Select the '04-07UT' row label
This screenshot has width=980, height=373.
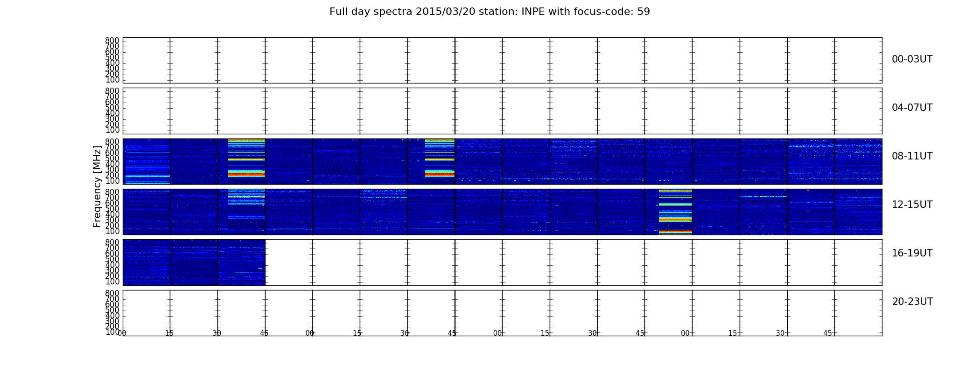pos(912,108)
